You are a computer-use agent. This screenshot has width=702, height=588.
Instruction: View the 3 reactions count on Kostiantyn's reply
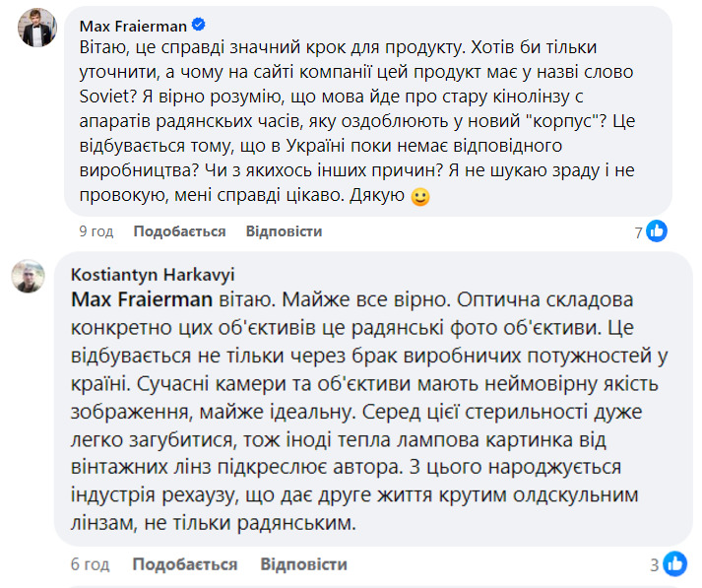coord(654,565)
